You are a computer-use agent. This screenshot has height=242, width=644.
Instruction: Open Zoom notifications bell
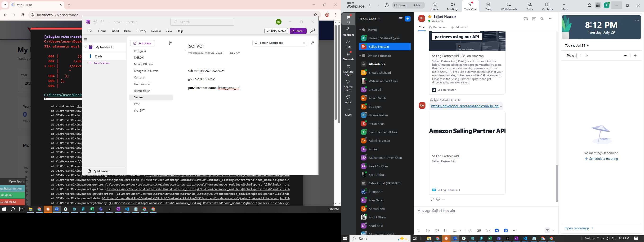(x=589, y=5)
